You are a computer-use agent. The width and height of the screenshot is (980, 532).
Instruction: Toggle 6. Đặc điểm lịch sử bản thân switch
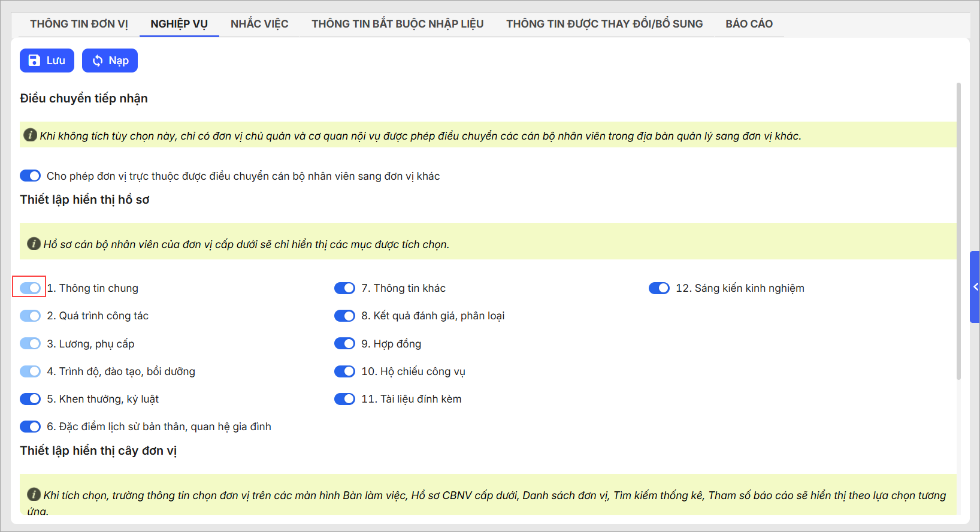click(30, 427)
